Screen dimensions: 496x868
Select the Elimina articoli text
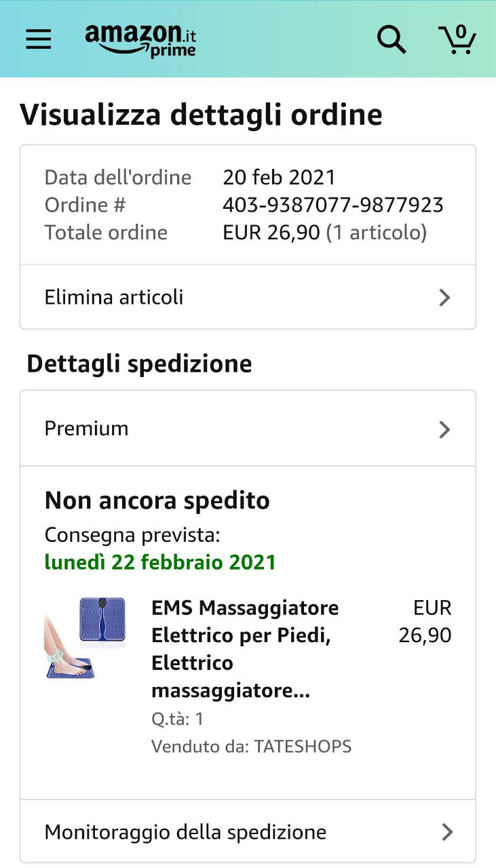pyautogui.click(x=114, y=298)
